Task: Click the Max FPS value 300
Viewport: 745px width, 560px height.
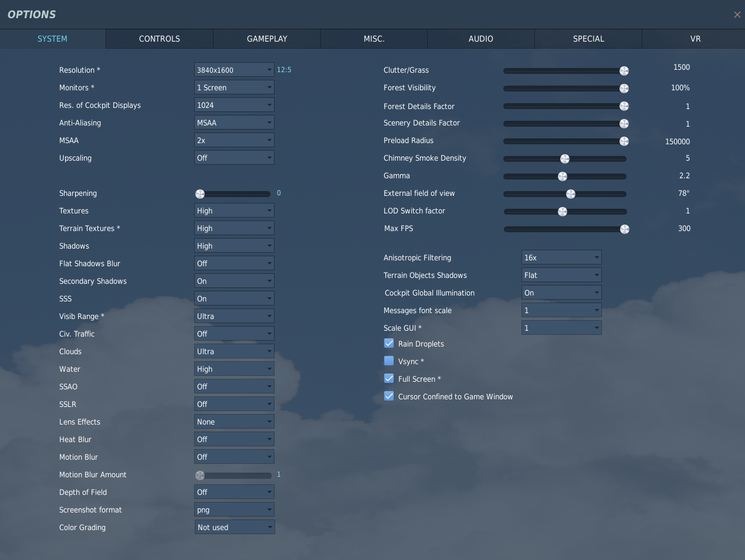Action: click(684, 228)
